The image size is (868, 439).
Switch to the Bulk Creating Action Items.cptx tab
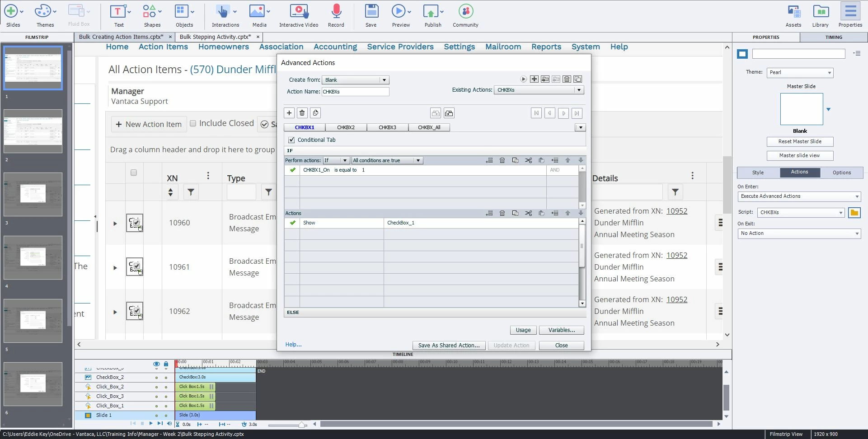121,37
